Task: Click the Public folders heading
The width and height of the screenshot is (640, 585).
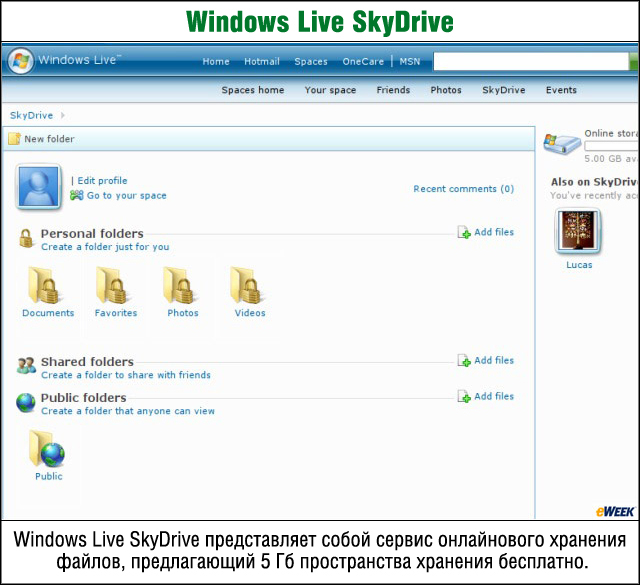Action: coord(84,398)
